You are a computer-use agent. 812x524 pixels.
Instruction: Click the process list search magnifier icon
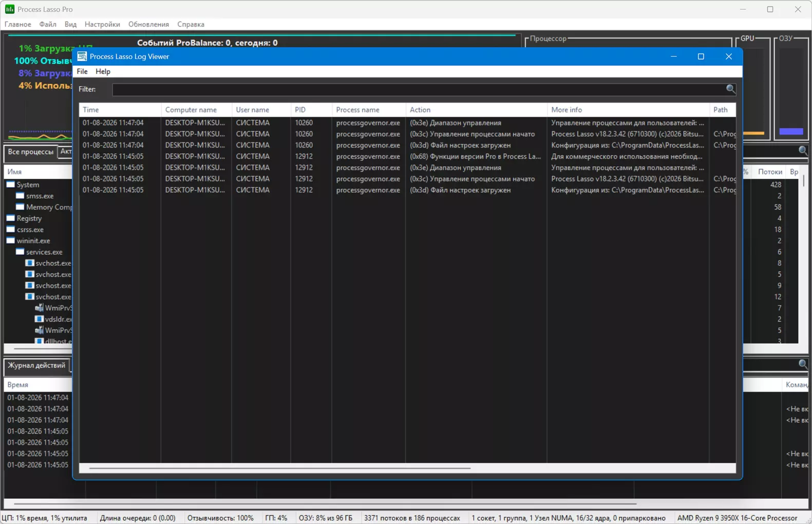[803, 151]
